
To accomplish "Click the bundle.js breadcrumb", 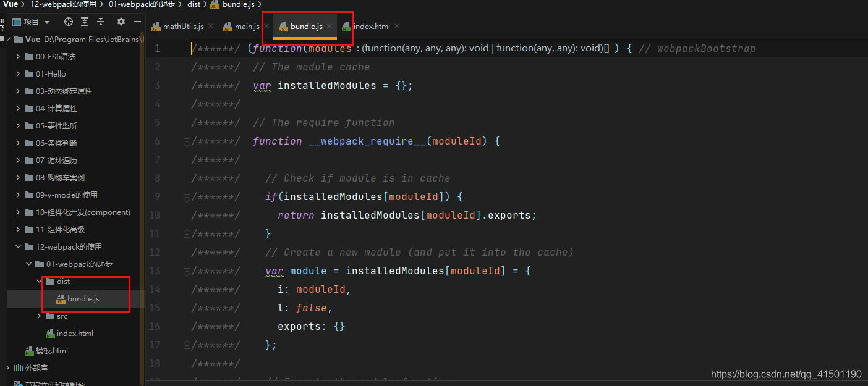I will [x=232, y=4].
